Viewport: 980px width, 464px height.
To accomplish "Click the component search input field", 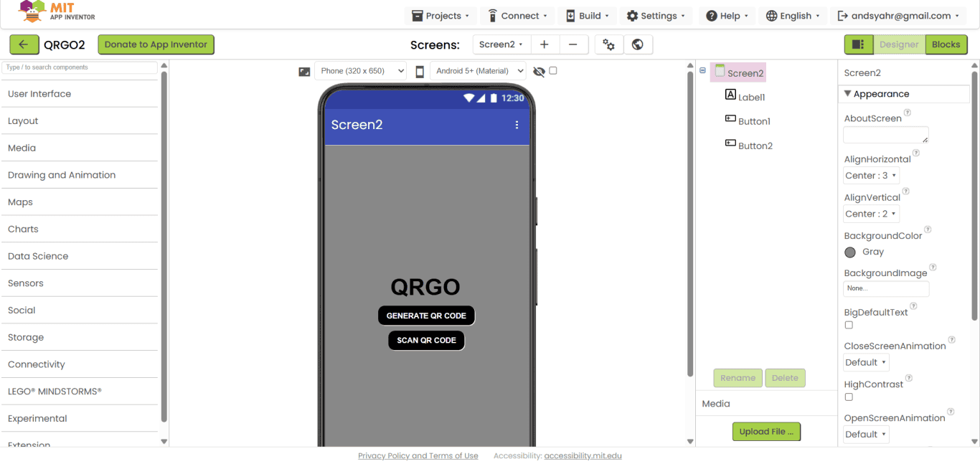I will [x=80, y=67].
